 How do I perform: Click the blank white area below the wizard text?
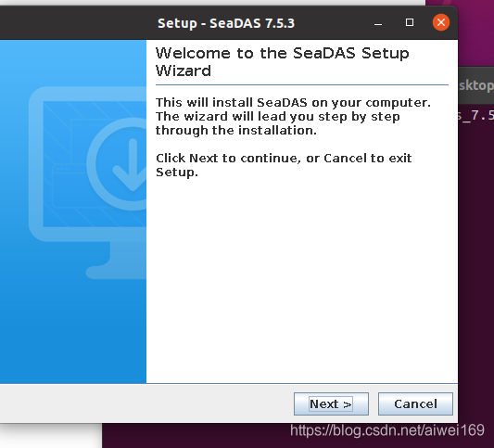[x=302, y=281]
